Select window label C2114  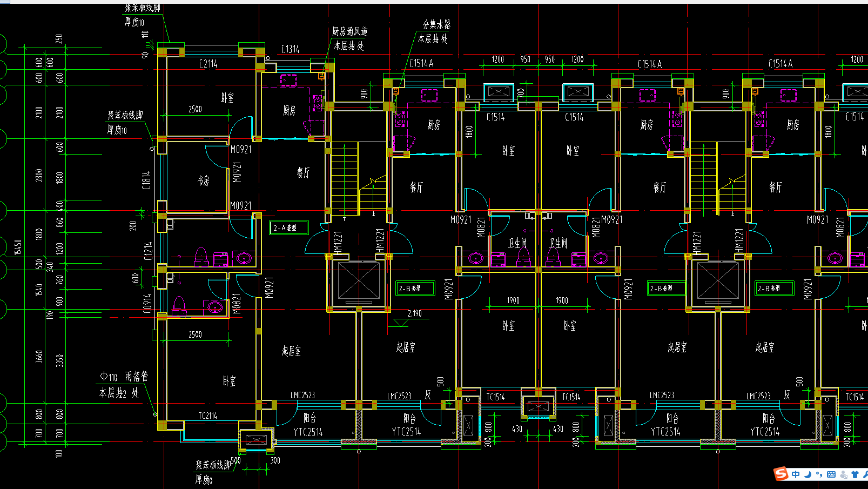[208, 64]
